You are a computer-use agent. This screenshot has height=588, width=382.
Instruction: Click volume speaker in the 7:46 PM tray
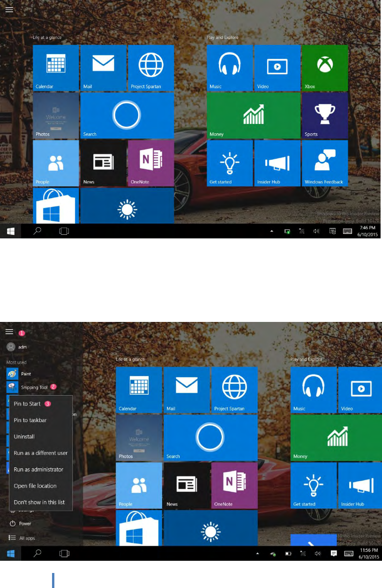tap(317, 231)
